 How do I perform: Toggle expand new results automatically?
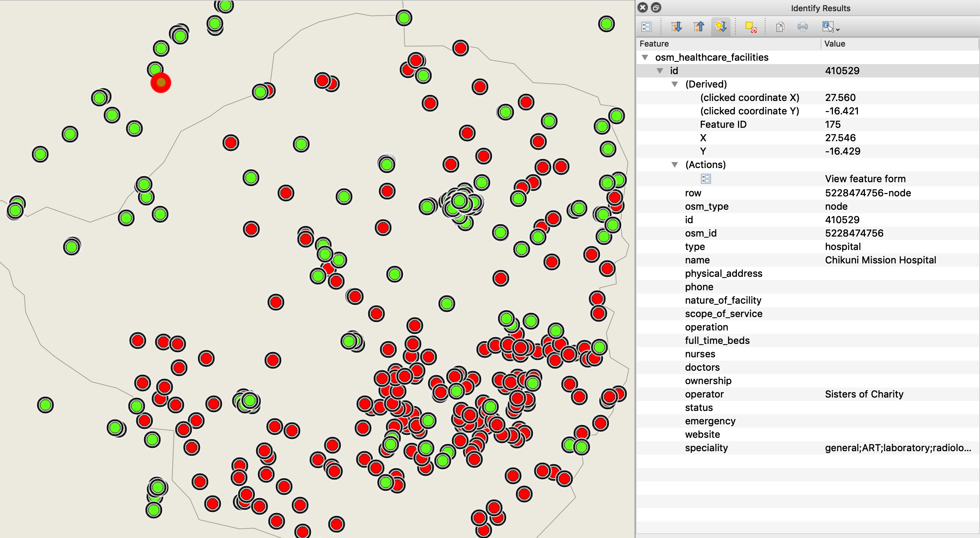click(721, 27)
